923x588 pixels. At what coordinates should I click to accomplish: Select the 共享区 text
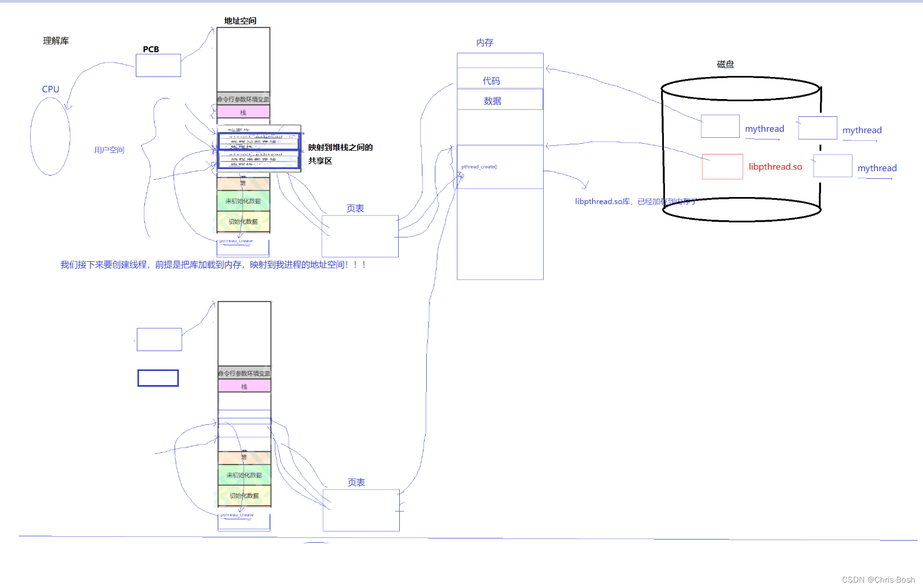(x=320, y=161)
